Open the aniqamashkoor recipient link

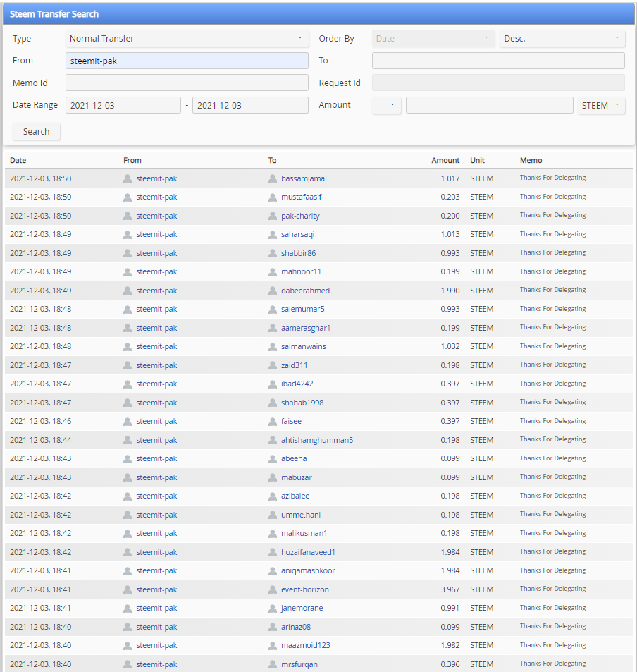[x=308, y=571]
